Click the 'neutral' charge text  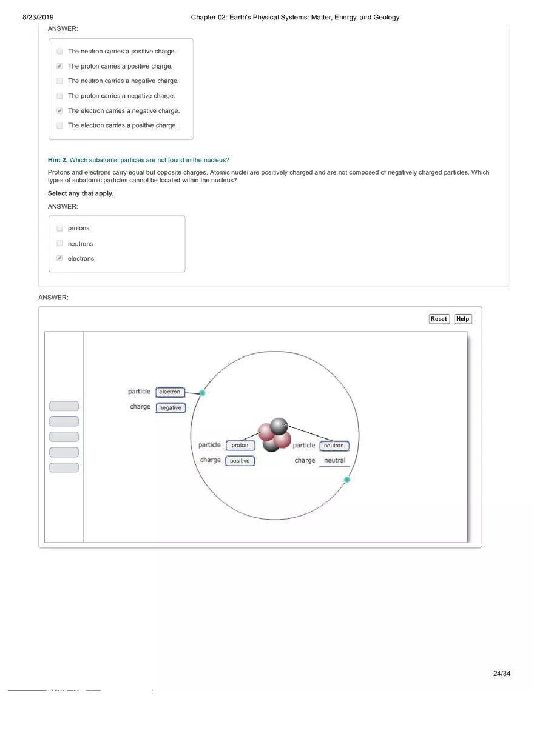(335, 461)
